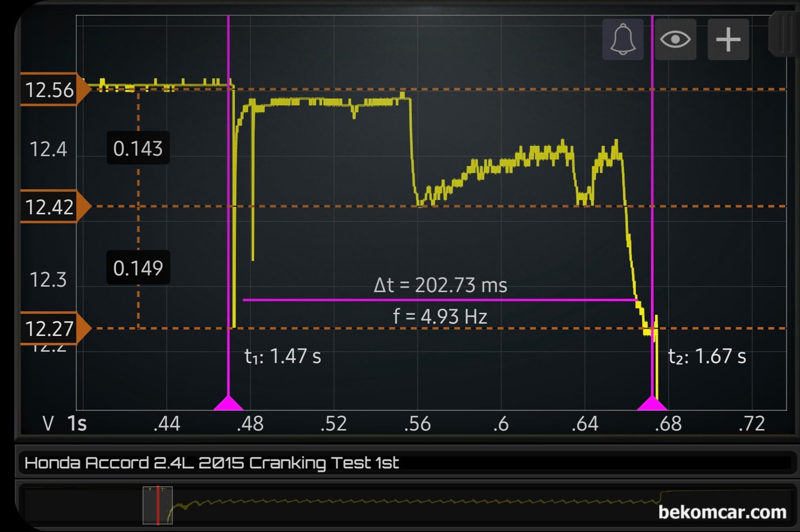This screenshot has height=532, width=800.
Task: Click the 0.143 voltage delta label
Action: click(138, 148)
